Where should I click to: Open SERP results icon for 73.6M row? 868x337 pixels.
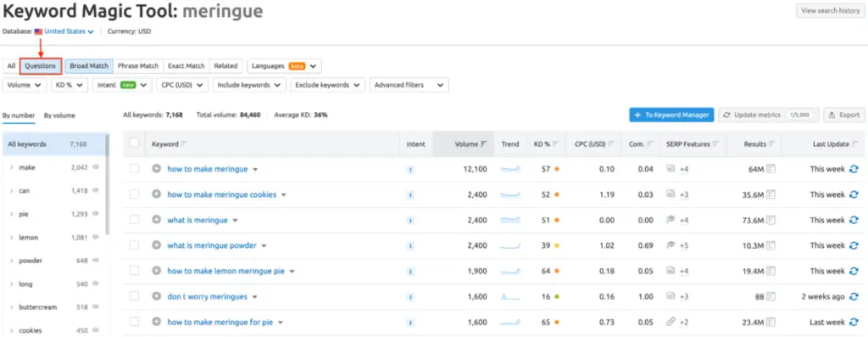pyautogui.click(x=771, y=220)
